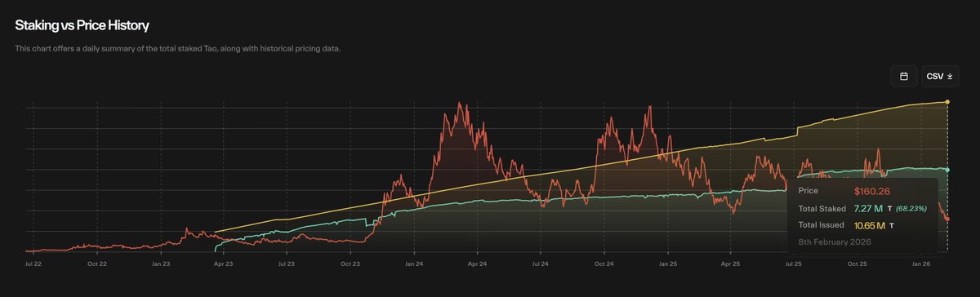This screenshot has width=980, height=297.
Task: Click the 'Jan 26' axis label
Action: pyautogui.click(x=921, y=264)
